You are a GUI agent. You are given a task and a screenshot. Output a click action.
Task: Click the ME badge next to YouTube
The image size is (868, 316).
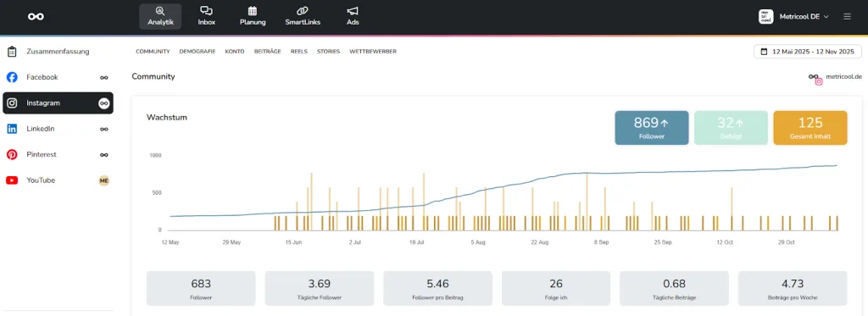pos(103,180)
